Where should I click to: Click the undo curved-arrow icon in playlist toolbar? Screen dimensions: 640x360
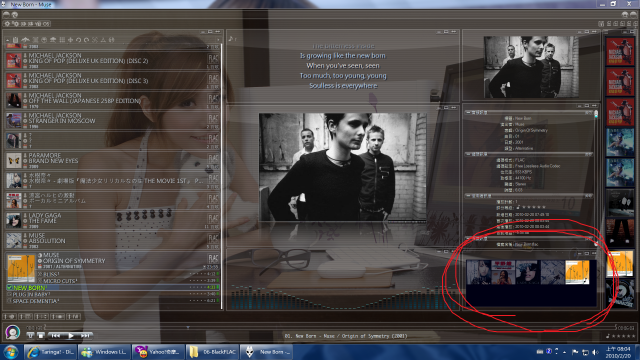78,40
